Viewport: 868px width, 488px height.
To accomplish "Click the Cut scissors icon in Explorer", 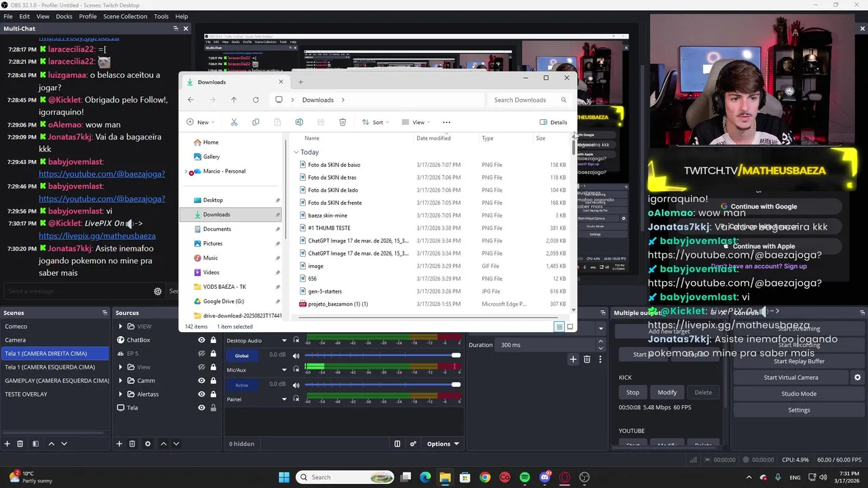I will pos(234,122).
